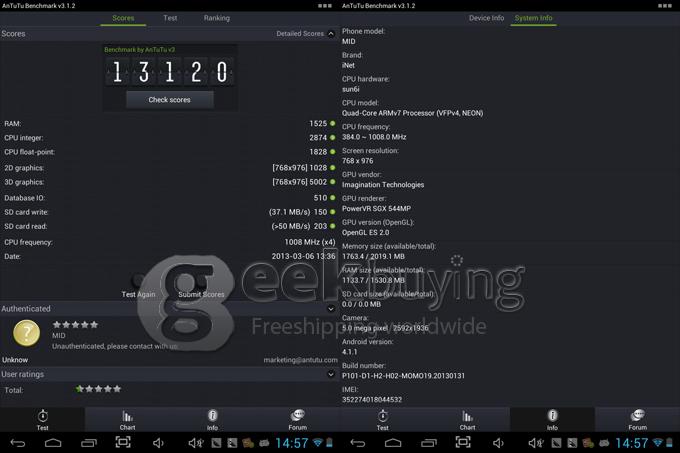Viewport: 680px width, 453px height.
Task: Tap Android home button in left screen
Action: click(x=53, y=443)
